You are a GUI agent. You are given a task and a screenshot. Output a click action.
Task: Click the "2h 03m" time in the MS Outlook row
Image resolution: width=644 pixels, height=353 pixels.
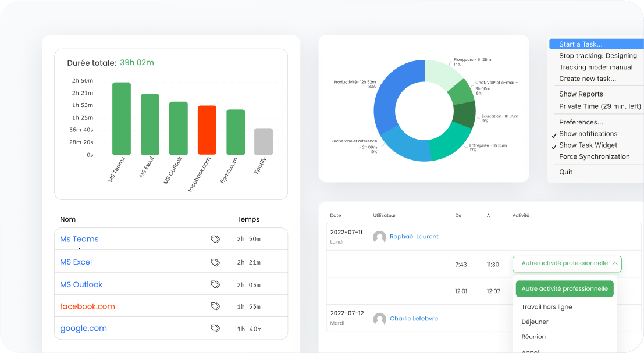click(x=249, y=285)
